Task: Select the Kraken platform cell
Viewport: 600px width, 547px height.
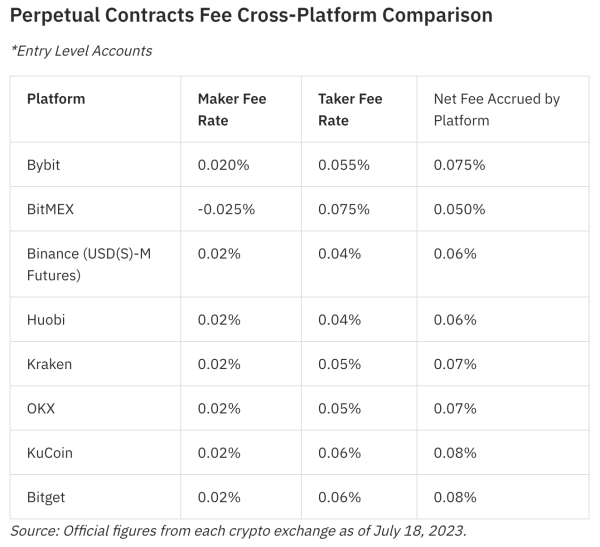Action: (49, 364)
